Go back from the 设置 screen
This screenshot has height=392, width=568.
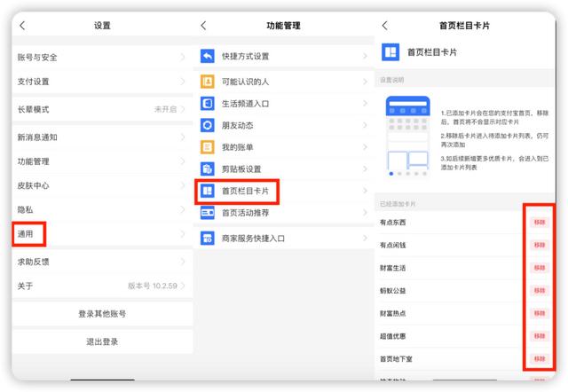point(22,26)
